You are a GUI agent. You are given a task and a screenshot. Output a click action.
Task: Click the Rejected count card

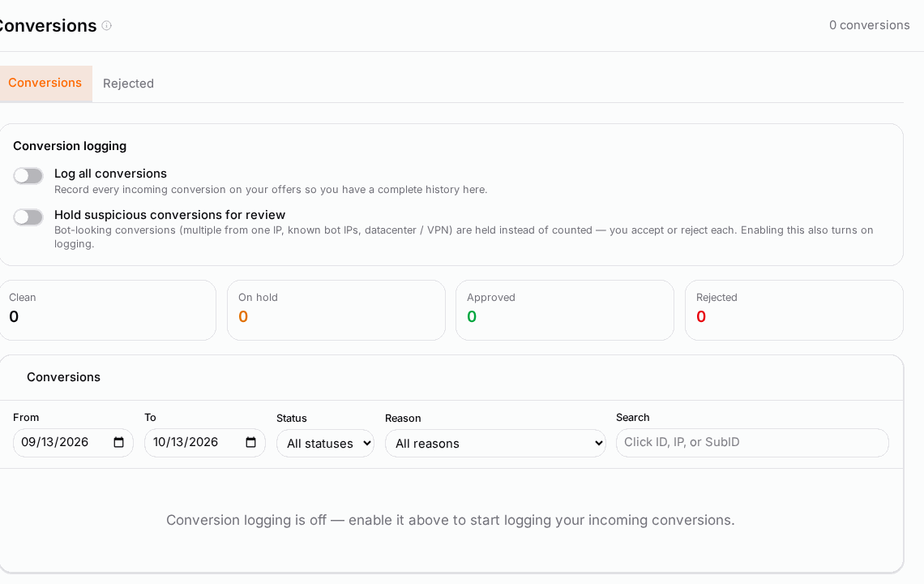[794, 311]
